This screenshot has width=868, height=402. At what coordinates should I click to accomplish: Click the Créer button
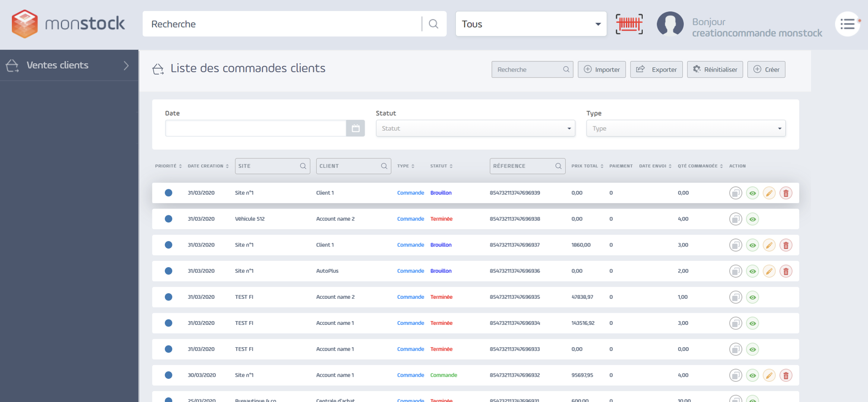coord(766,70)
